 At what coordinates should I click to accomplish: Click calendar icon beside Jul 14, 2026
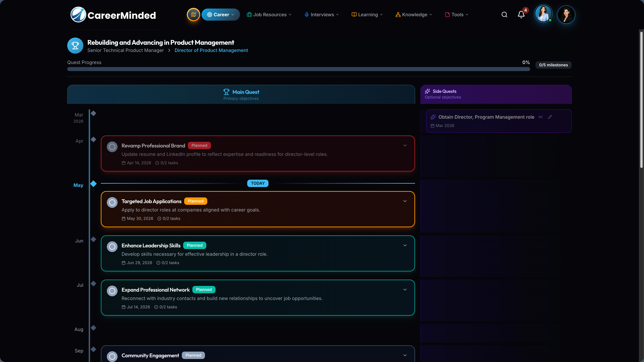(123, 307)
